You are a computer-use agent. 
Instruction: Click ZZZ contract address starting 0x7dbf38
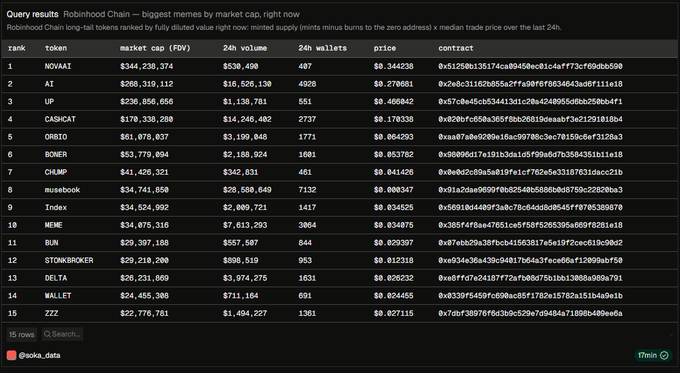click(530, 313)
